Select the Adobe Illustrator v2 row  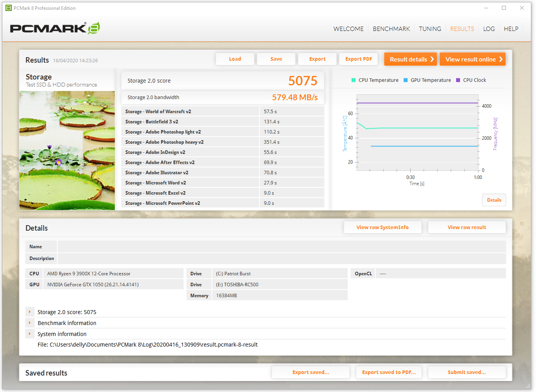click(x=223, y=173)
